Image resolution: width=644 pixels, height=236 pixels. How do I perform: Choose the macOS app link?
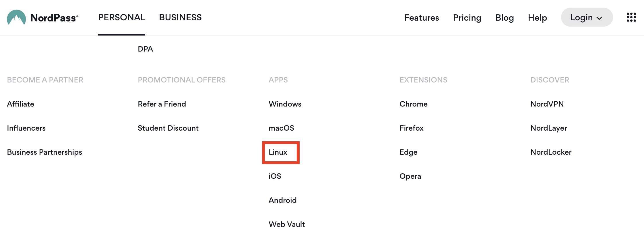tap(281, 128)
